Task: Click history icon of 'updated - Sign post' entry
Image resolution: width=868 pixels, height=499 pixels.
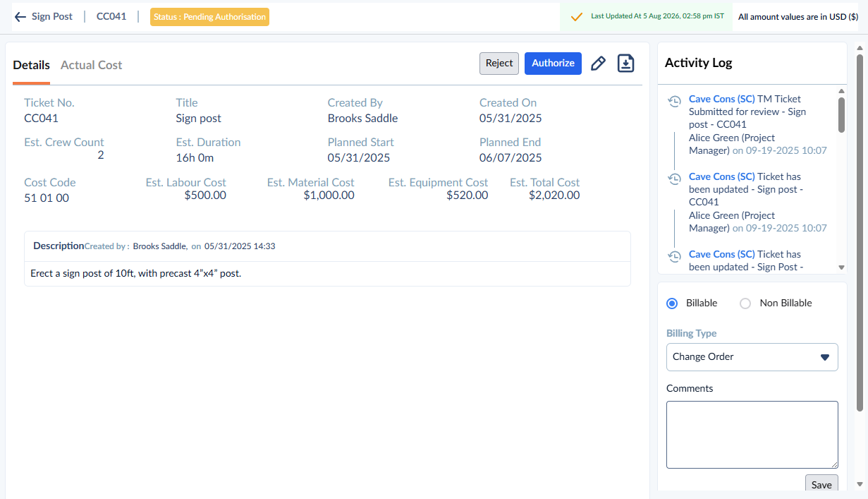Action: tap(674, 179)
